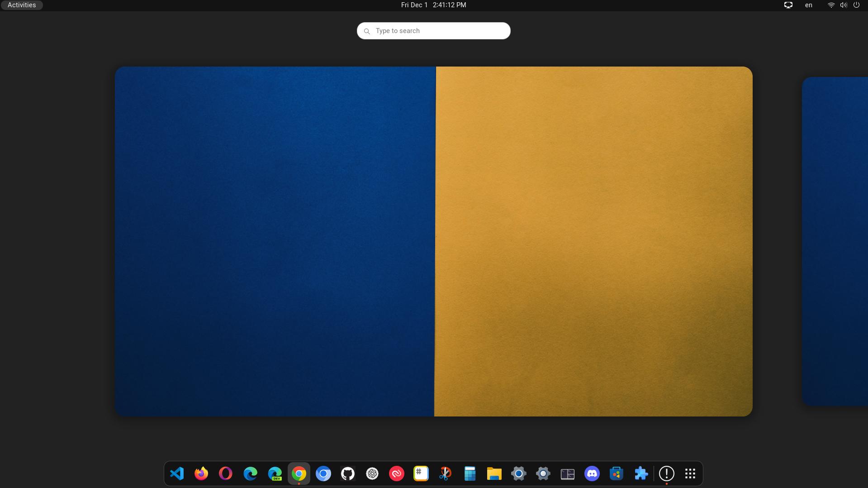
Task: Open Discord from the dock
Action: click(592, 474)
